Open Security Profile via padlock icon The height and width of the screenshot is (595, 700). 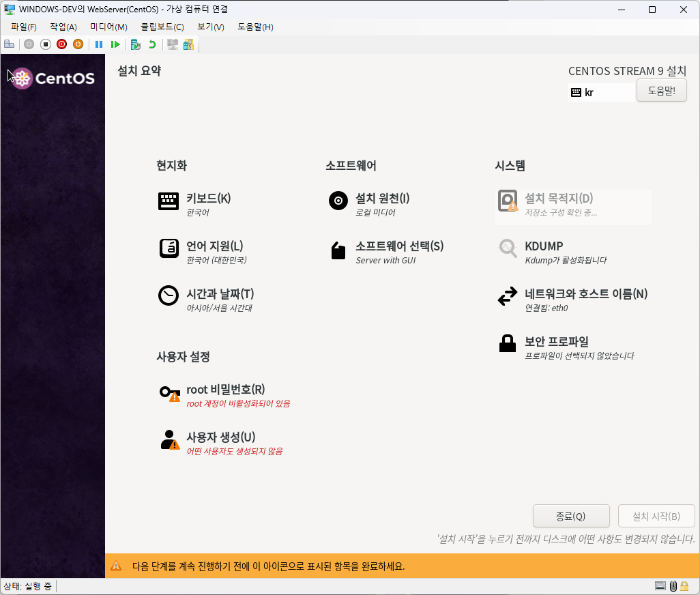point(508,344)
